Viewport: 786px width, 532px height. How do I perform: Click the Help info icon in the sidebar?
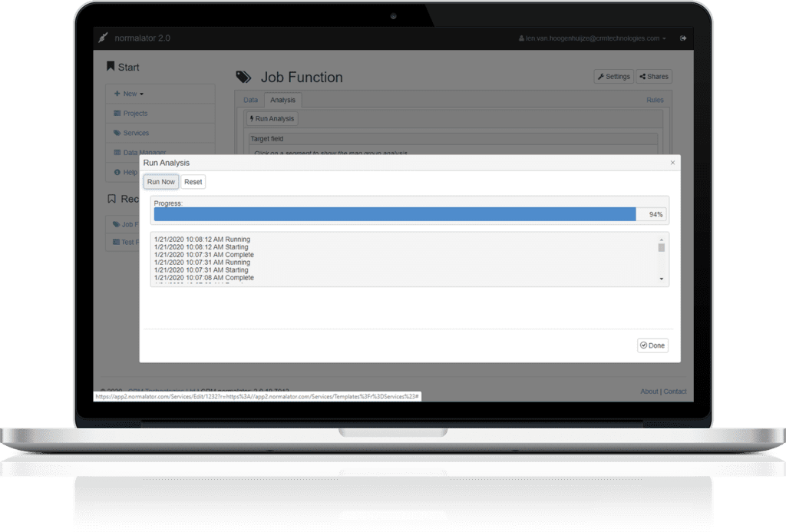coord(117,173)
